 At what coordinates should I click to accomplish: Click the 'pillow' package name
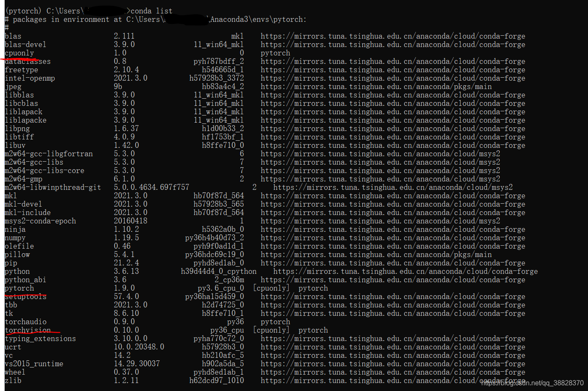point(17,255)
